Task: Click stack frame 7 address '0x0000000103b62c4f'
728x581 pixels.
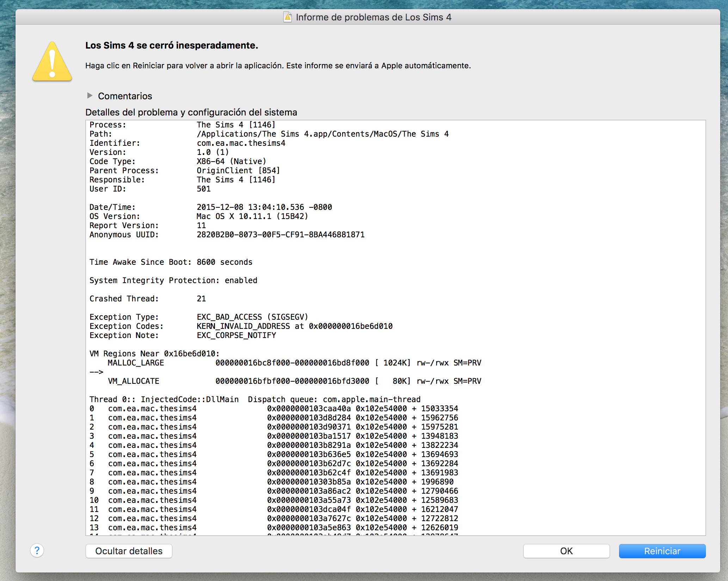Action: coord(309,473)
